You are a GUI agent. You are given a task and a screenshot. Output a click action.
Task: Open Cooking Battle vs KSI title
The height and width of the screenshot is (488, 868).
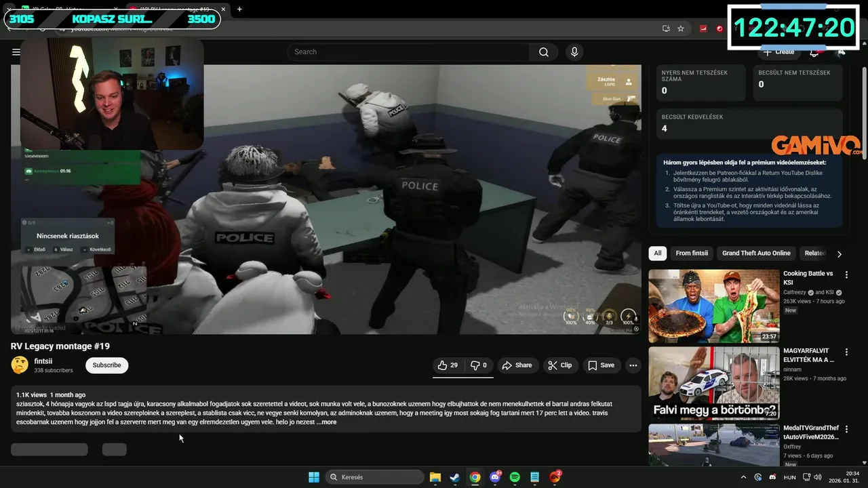click(x=808, y=278)
